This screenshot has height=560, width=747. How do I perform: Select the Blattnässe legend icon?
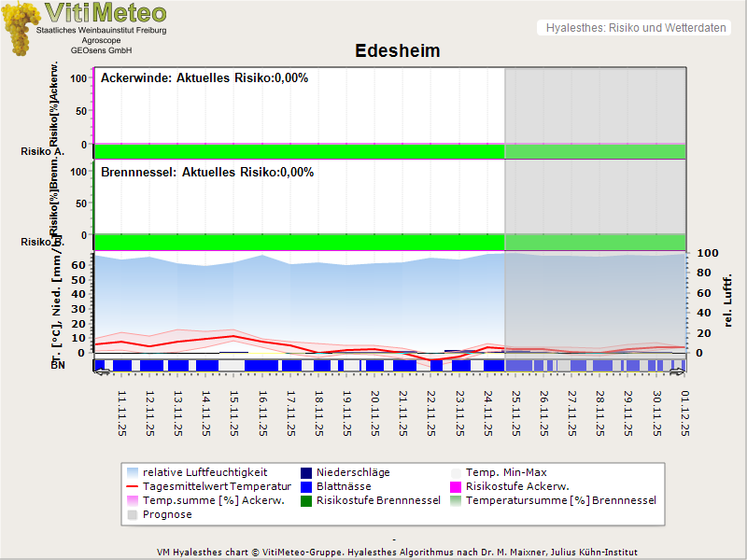(x=305, y=486)
